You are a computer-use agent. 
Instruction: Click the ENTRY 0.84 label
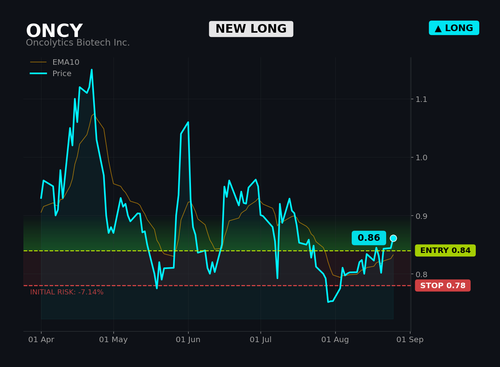tap(445, 250)
